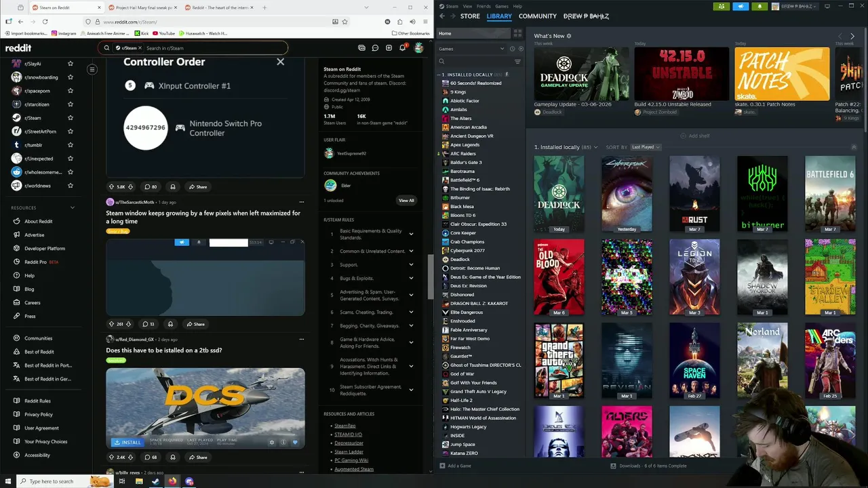Click Steam library grid view icon
The image size is (868, 488).
(x=517, y=33)
